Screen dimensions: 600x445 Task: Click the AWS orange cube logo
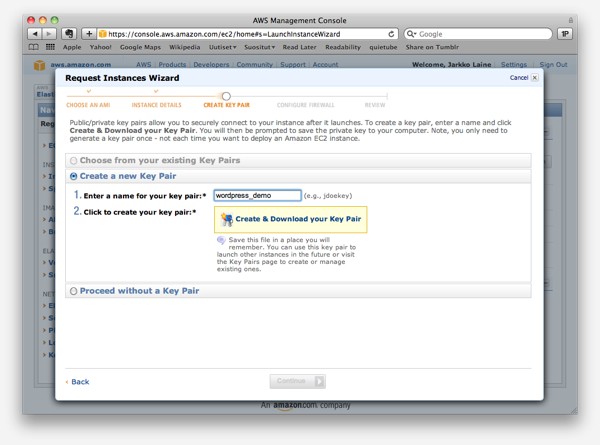click(39, 65)
